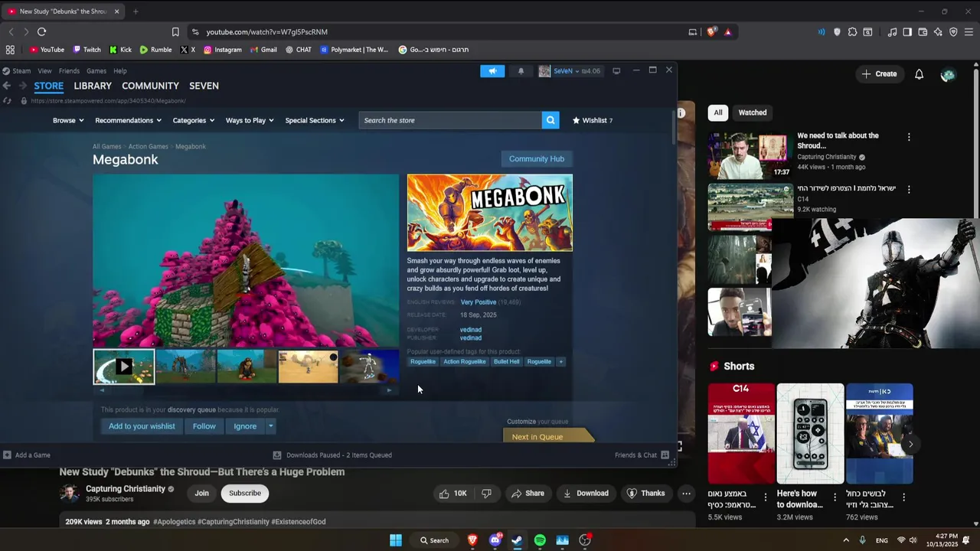Click YouTube Create button

(879, 74)
